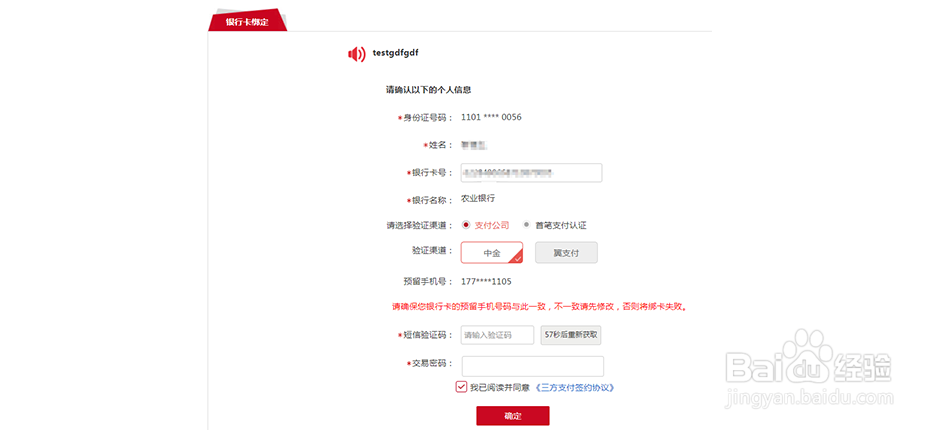Click the testgdfgdf announcement text
This screenshot has width=945, height=430.
point(395,53)
